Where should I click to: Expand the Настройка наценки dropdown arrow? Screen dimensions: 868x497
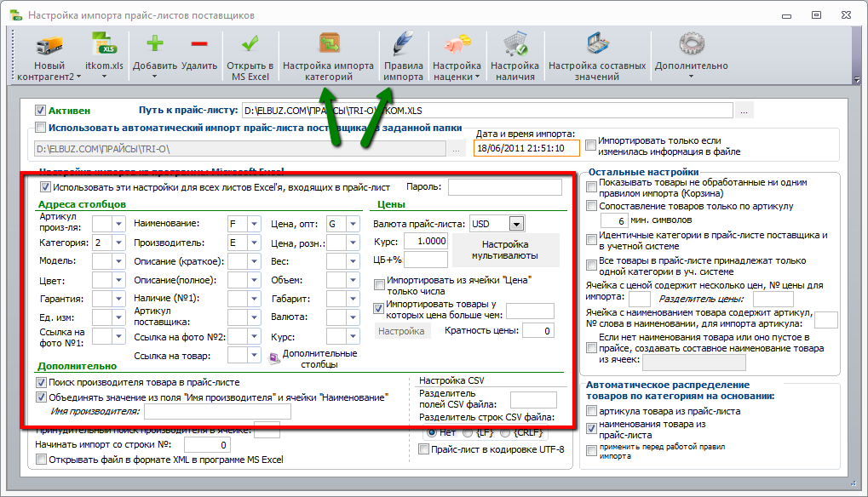pos(477,77)
